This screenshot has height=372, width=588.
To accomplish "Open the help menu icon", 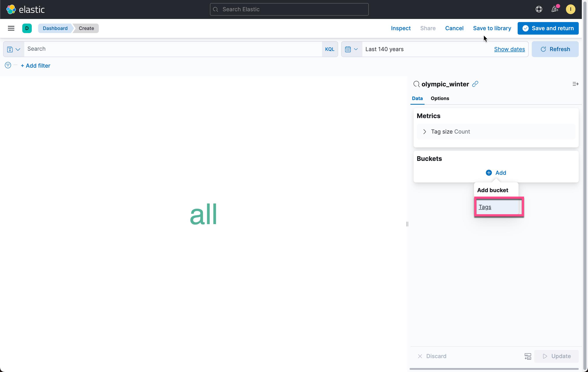I will 539,9.
